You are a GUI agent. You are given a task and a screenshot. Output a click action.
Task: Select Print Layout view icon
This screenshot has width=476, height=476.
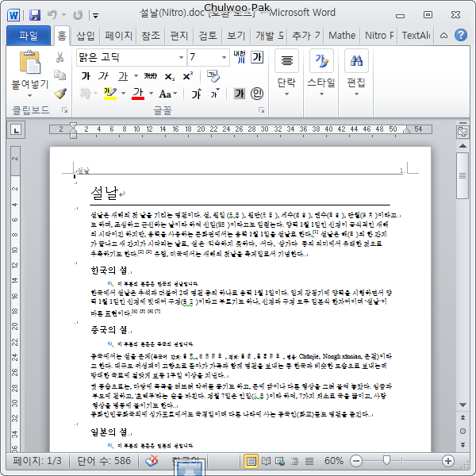[x=251, y=461]
